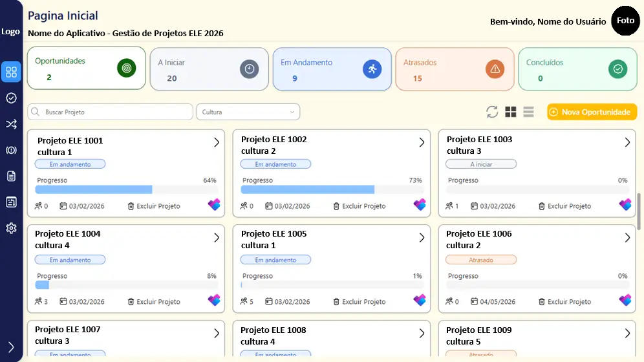Click the heart icon on Projeto ELE 1003

point(625,204)
